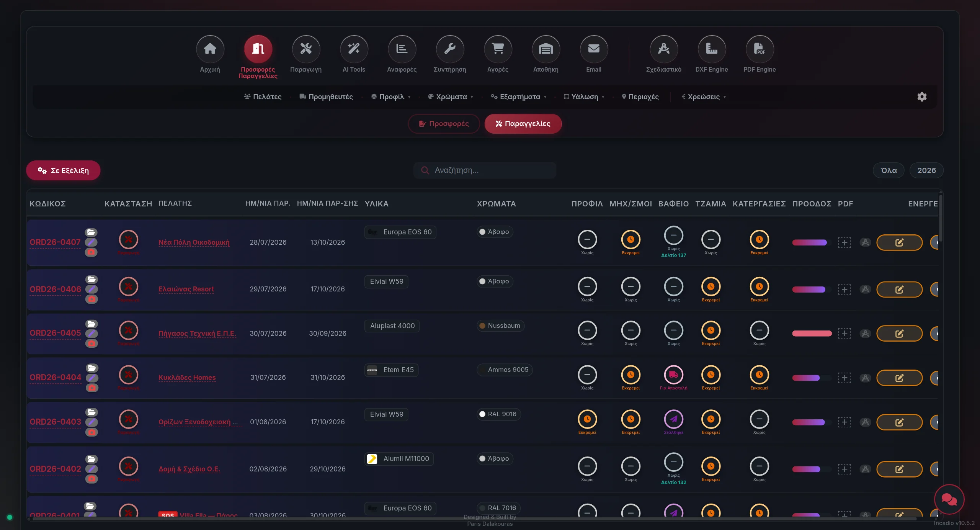Click truck Για Αποστολή icon for ORD26-0404
The width and height of the screenshot is (980, 530).
[x=673, y=375]
